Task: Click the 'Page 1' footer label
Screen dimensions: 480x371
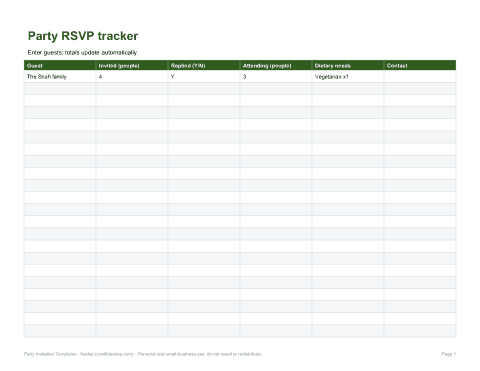Action: tap(449, 354)
